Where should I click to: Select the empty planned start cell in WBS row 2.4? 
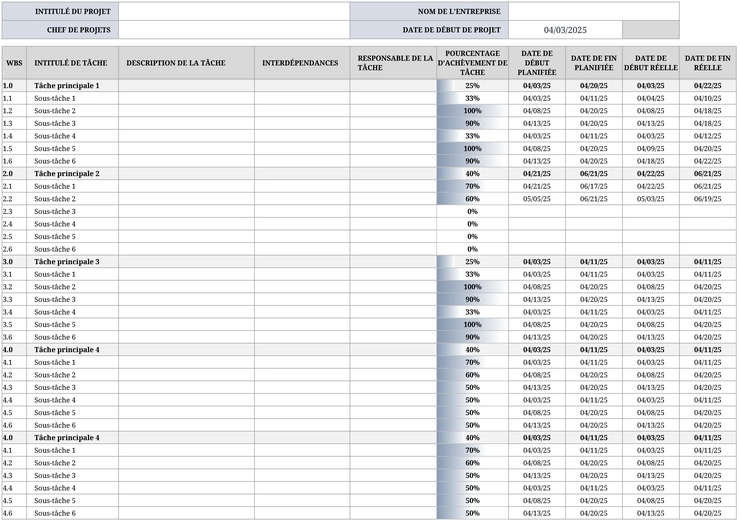[537, 224]
